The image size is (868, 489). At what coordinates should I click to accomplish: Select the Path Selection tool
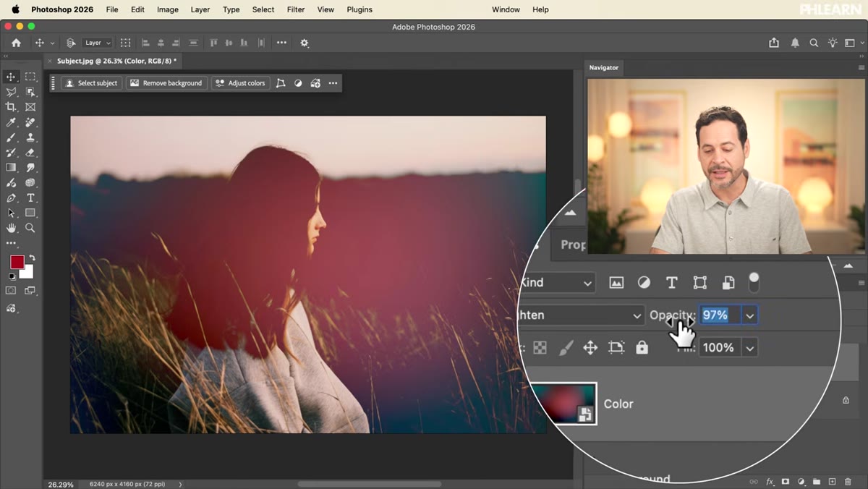tap(11, 213)
